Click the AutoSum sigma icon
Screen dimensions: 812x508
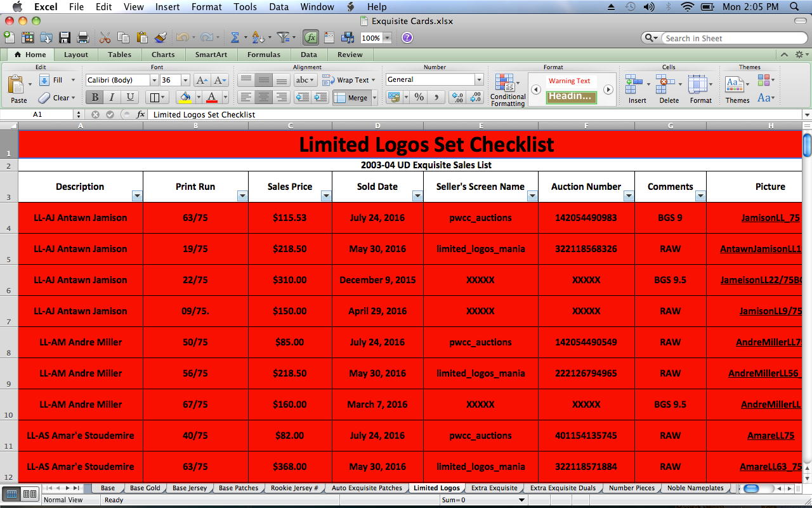tap(235, 38)
